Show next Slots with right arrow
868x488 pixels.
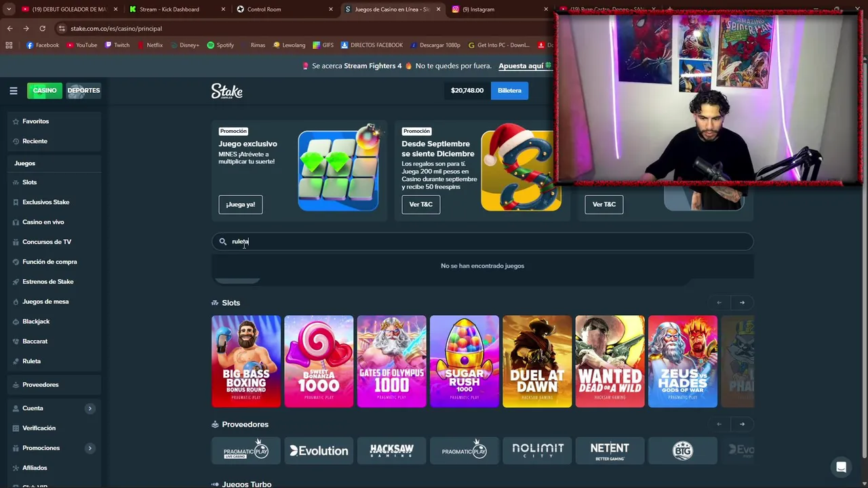pos(742,302)
